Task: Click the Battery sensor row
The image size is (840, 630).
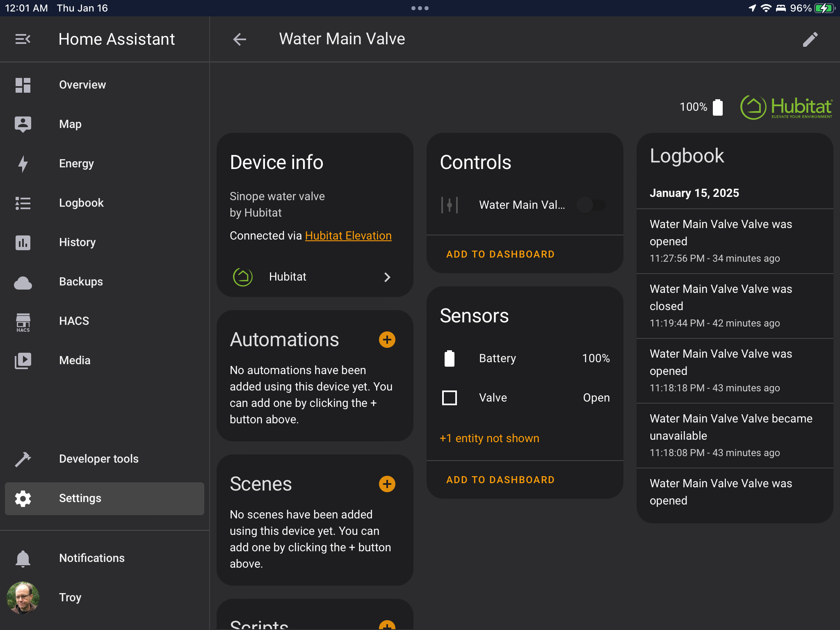Action: click(525, 358)
